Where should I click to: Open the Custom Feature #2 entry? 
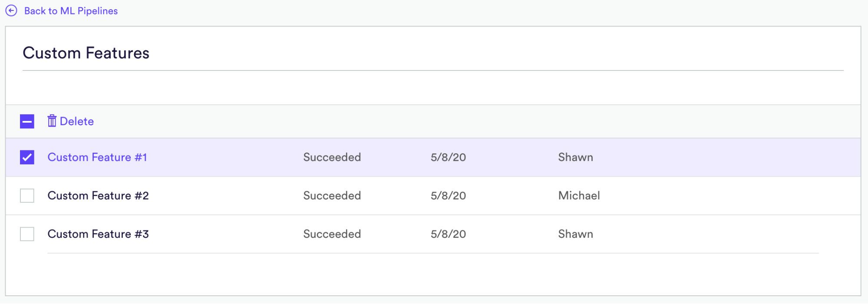click(98, 196)
